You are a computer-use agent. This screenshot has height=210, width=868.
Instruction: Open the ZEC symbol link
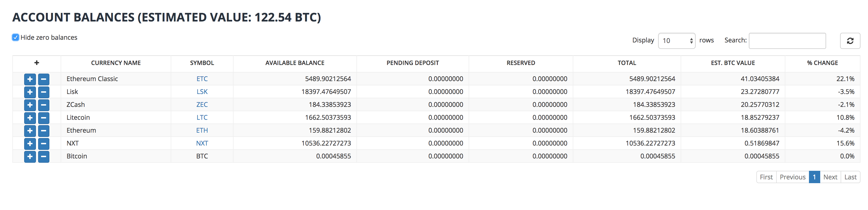pyautogui.click(x=202, y=104)
